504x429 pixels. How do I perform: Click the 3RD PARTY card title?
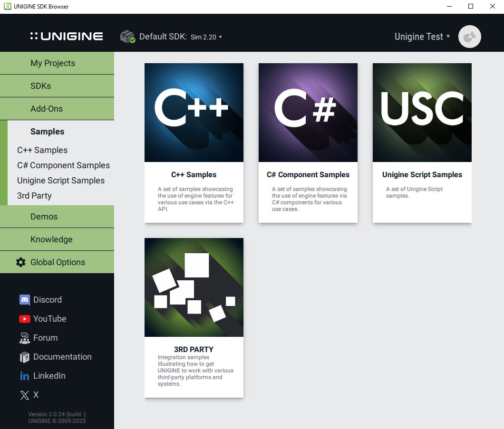(x=194, y=349)
